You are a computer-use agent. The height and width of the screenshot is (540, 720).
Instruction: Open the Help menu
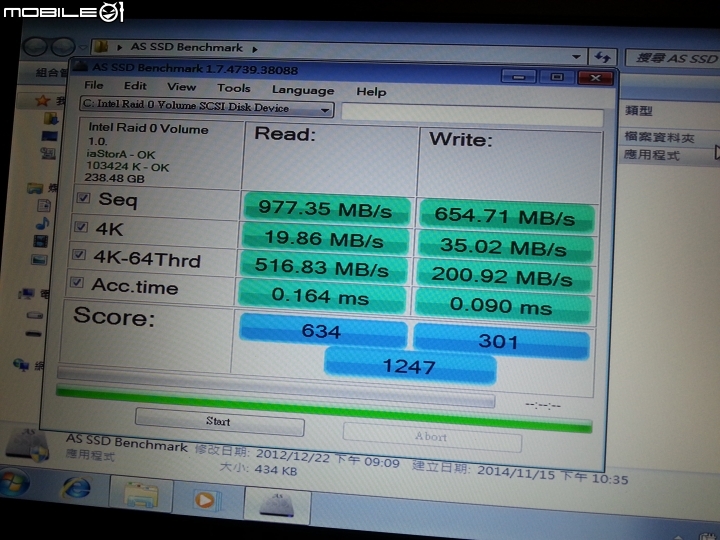[x=371, y=92]
